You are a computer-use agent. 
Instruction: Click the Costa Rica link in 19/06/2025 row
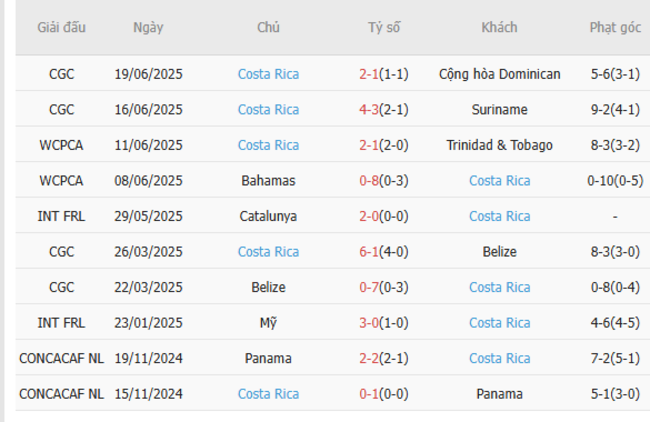(268, 74)
